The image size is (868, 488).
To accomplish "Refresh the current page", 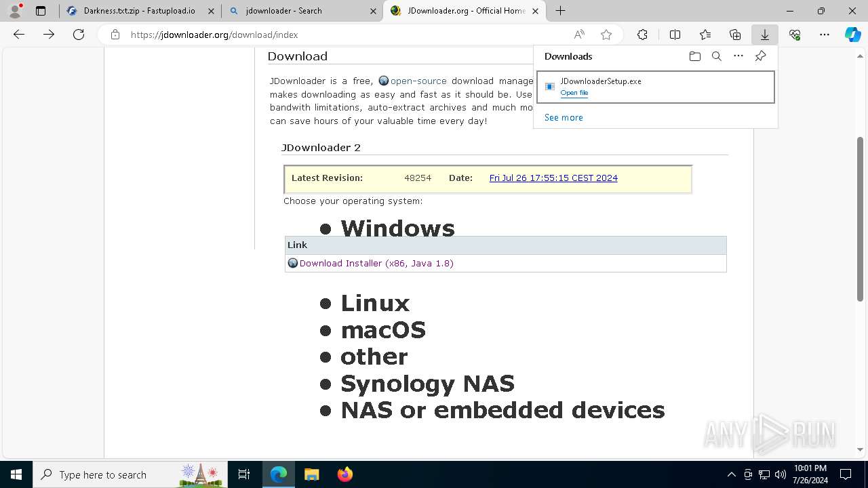I will point(79,35).
